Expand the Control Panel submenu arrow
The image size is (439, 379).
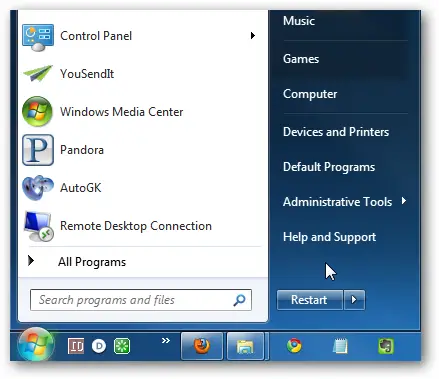click(x=253, y=35)
